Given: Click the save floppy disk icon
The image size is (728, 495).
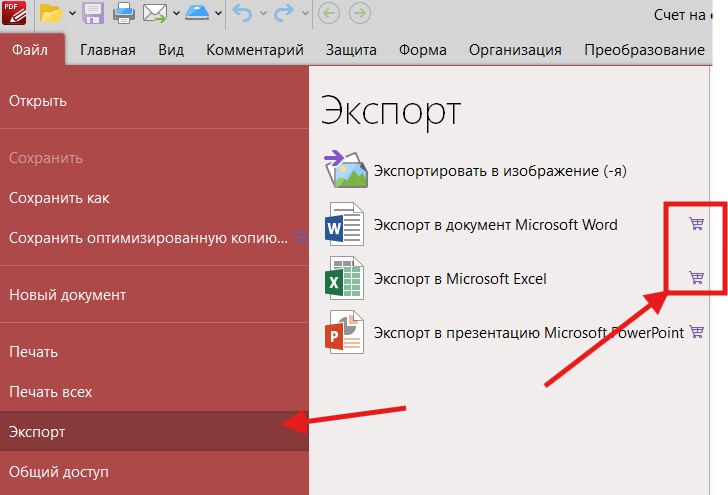Looking at the screenshot, I should coord(93,14).
